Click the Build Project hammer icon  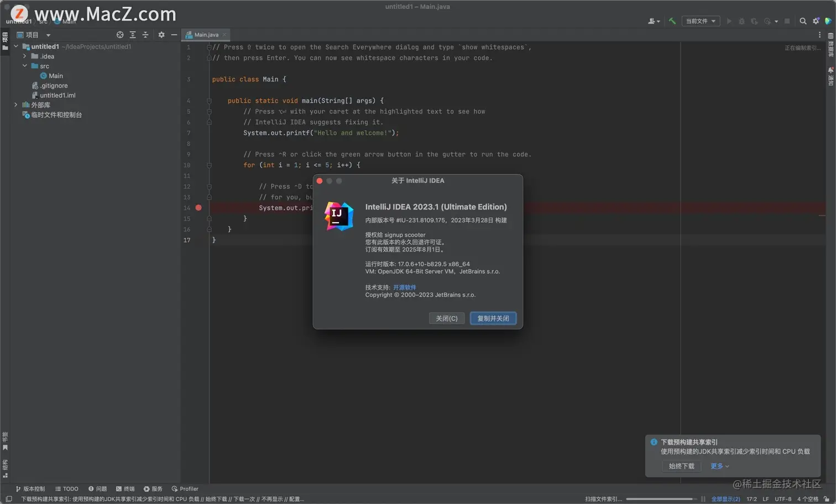pyautogui.click(x=672, y=21)
